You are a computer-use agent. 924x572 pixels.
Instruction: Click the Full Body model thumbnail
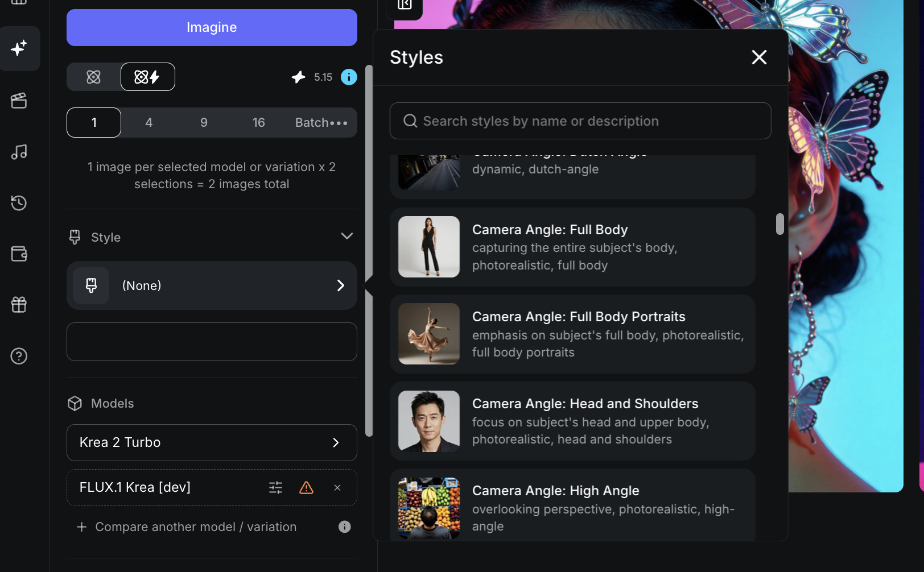[429, 247]
